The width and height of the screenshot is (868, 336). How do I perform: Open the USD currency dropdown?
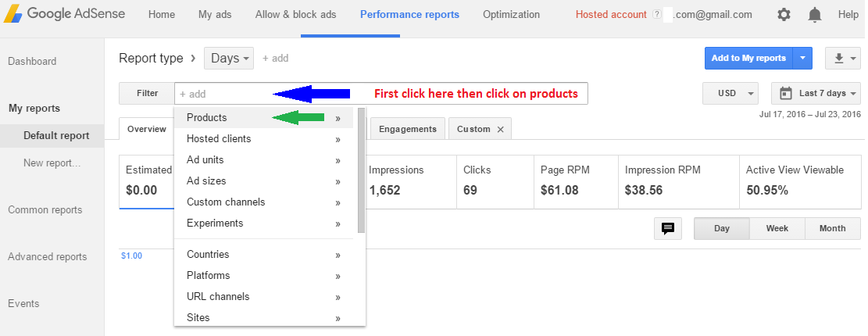click(x=730, y=94)
